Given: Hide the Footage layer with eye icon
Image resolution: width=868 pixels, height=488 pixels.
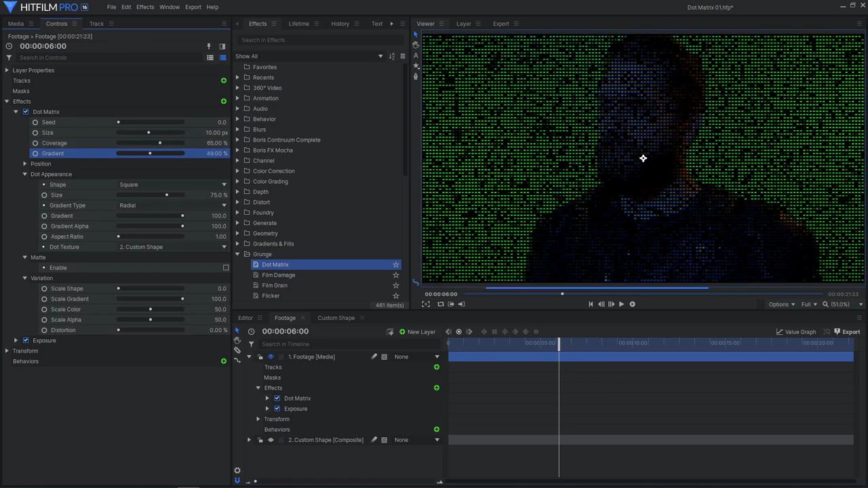Looking at the screenshot, I should point(271,357).
